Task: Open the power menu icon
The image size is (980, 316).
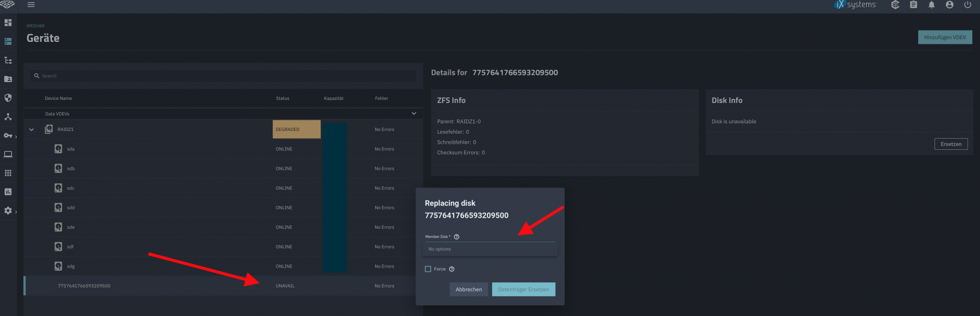Action: (967, 5)
